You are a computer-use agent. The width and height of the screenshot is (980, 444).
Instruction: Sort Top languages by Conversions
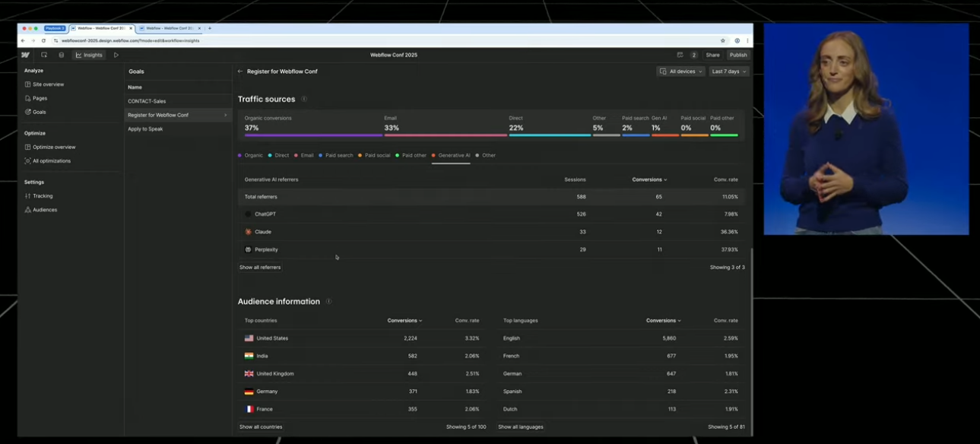pos(663,321)
